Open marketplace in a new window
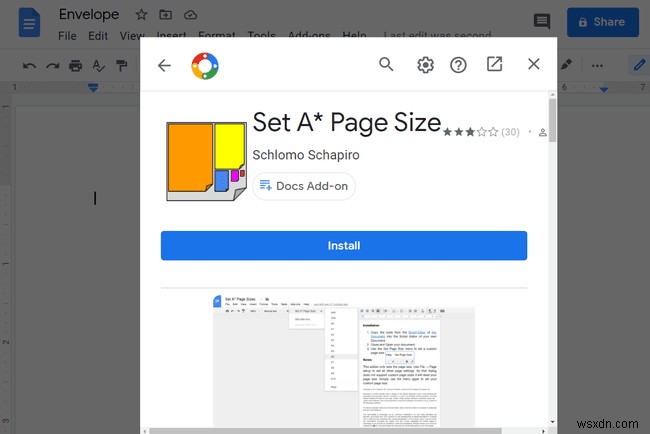This screenshot has height=434, width=650. [x=495, y=64]
